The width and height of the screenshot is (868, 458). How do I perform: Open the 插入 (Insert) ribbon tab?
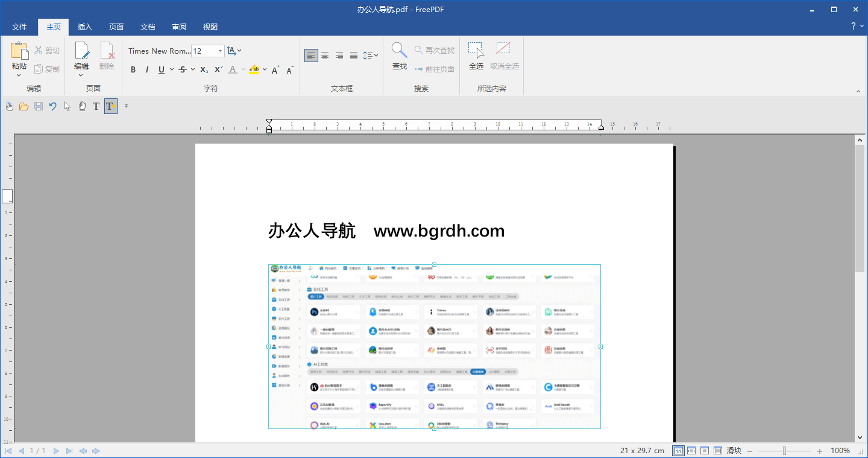click(x=85, y=27)
